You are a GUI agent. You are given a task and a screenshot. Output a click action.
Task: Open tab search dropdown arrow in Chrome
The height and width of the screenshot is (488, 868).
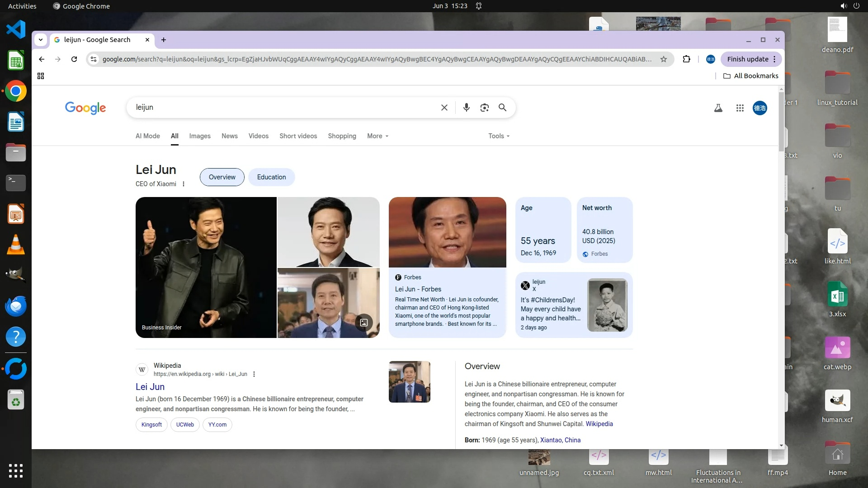click(41, 40)
